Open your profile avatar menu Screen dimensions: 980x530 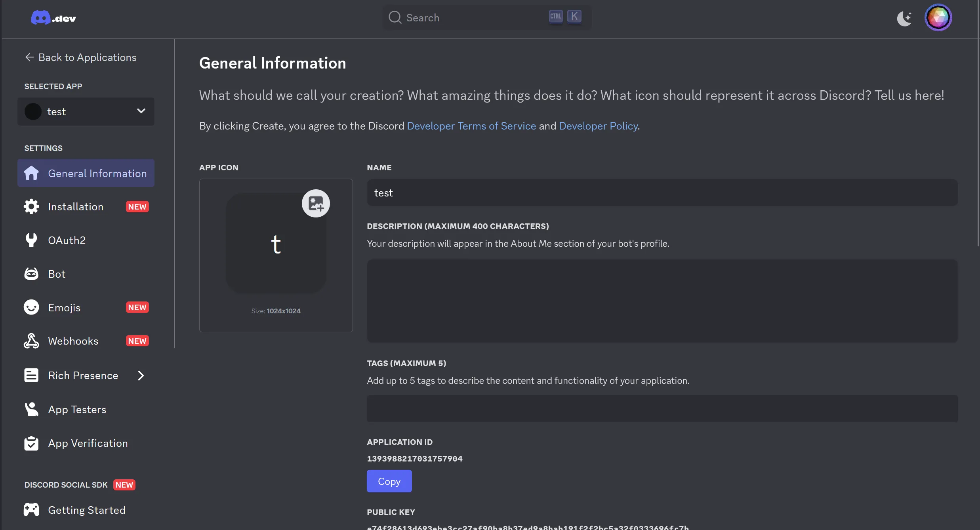click(x=938, y=17)
